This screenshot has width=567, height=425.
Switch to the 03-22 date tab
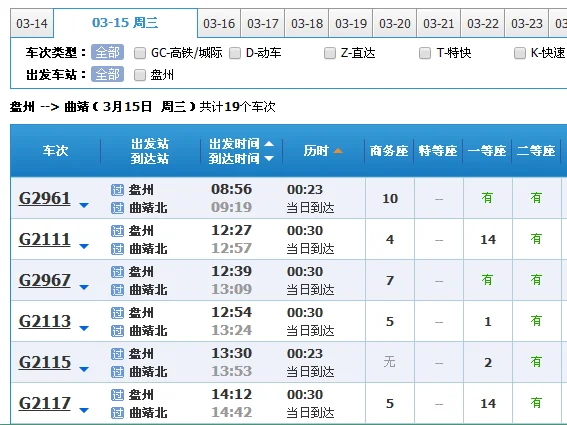tap(483, 24)
